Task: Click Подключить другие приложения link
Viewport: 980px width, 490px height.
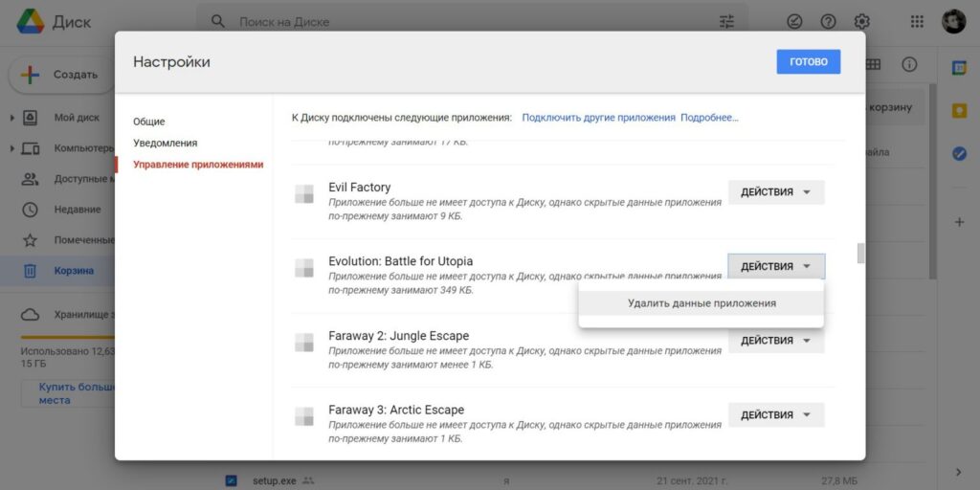Action: point(599,118)
